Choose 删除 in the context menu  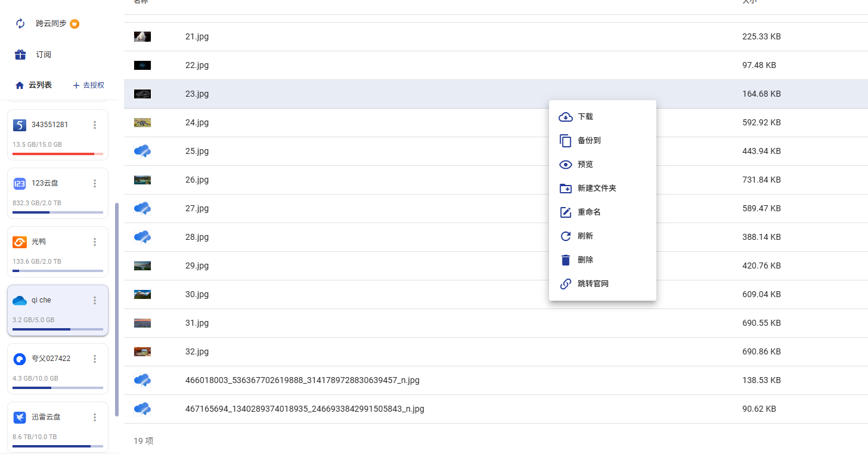(603, 260)
